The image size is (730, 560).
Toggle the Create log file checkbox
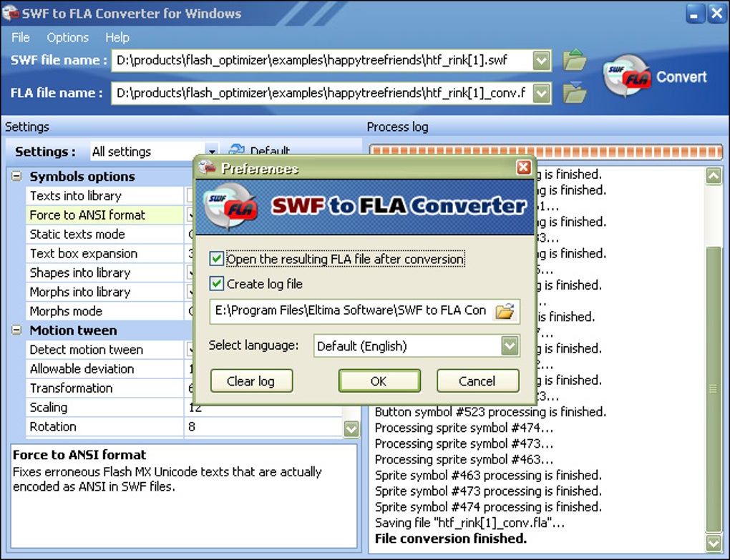216,283
